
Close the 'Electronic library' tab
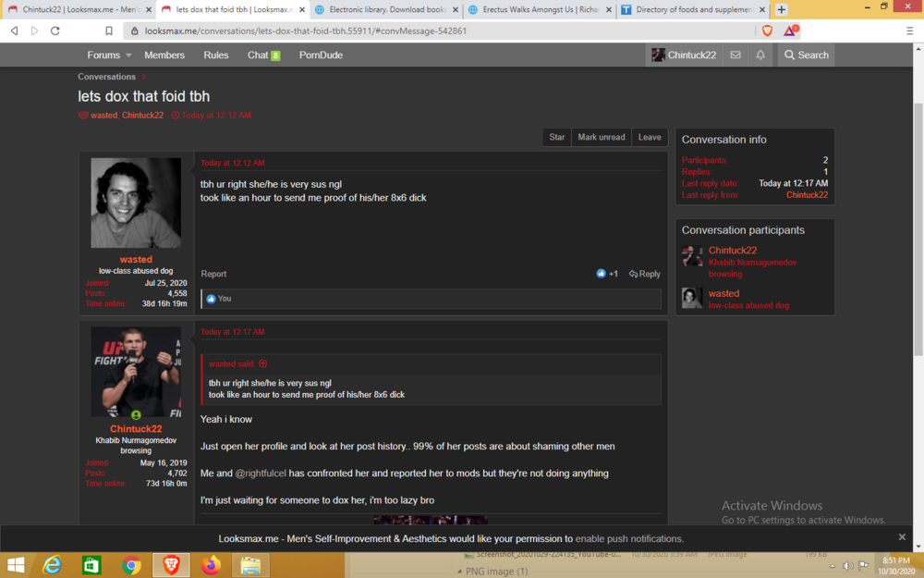pos(455,9)
